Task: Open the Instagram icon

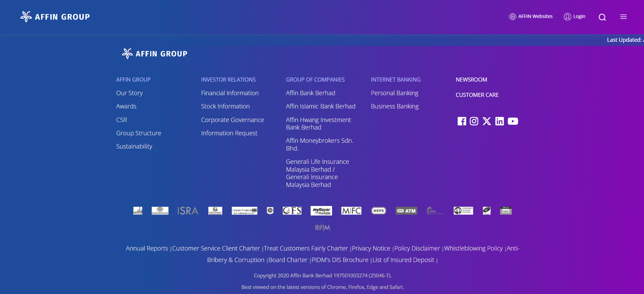Action: (x=474, y=121)
